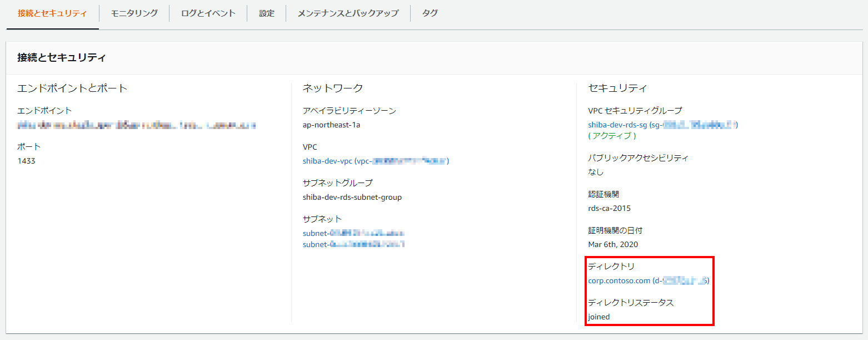Open the メンテナンスとバックアップ tab
The height and width of the screenshot is (340, 868).
click(x=347, y=13)
